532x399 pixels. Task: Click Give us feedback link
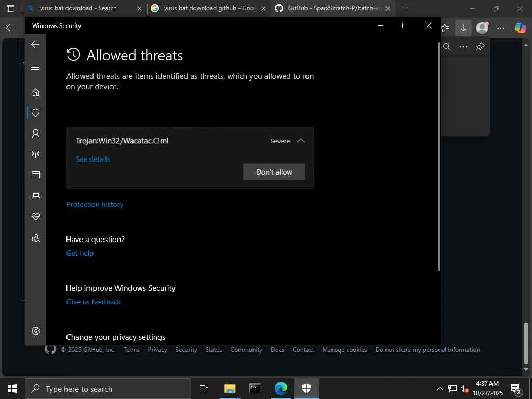tap(94, 302)
